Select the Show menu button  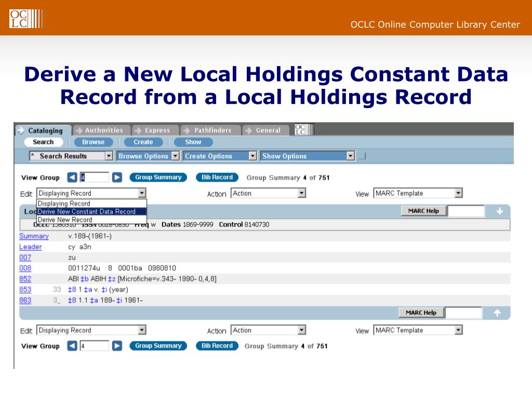click(193, 142)
